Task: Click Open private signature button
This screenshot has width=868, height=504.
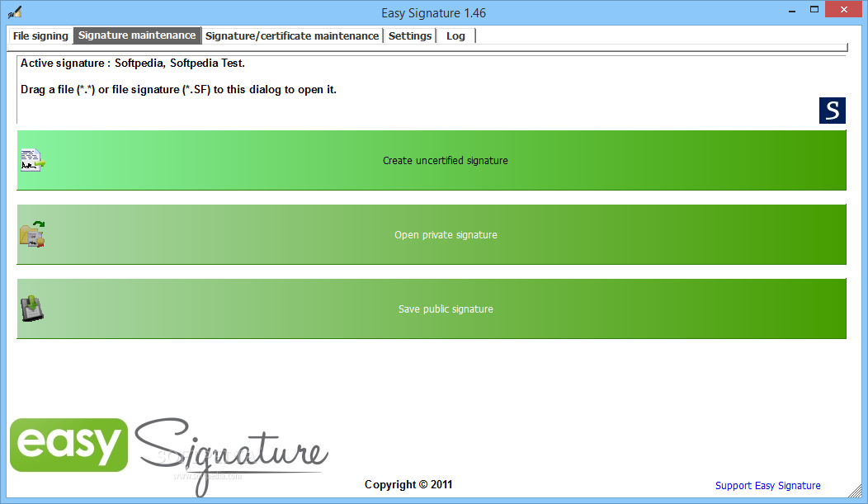Action: click(432, 234)
